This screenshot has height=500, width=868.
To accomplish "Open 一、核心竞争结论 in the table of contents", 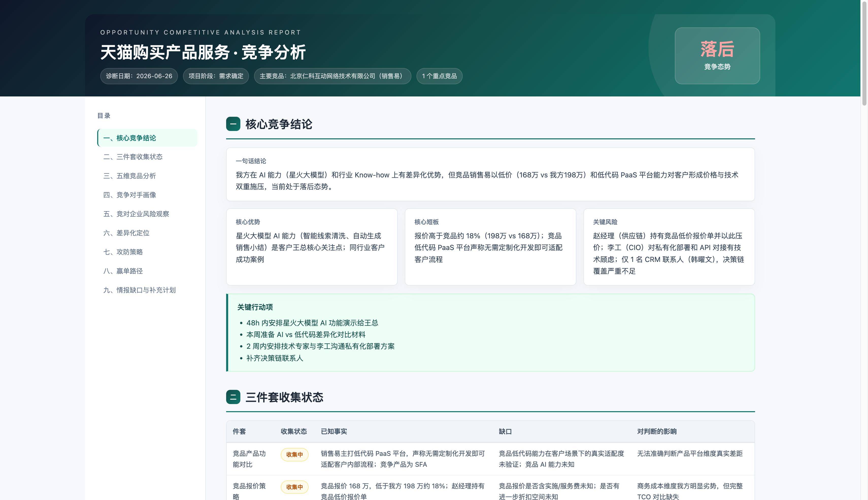I will pos(147,138).
